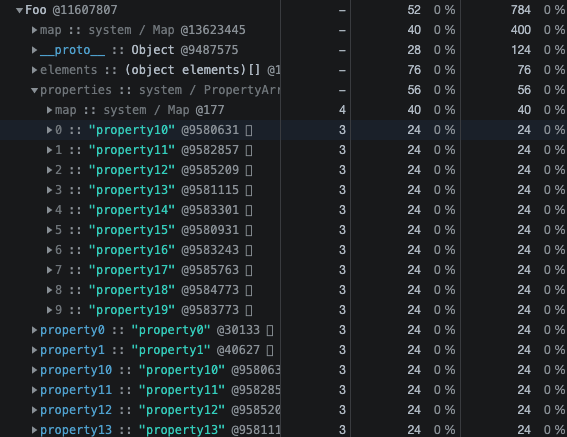Click the square icon after @9580631

coord(249,130)
